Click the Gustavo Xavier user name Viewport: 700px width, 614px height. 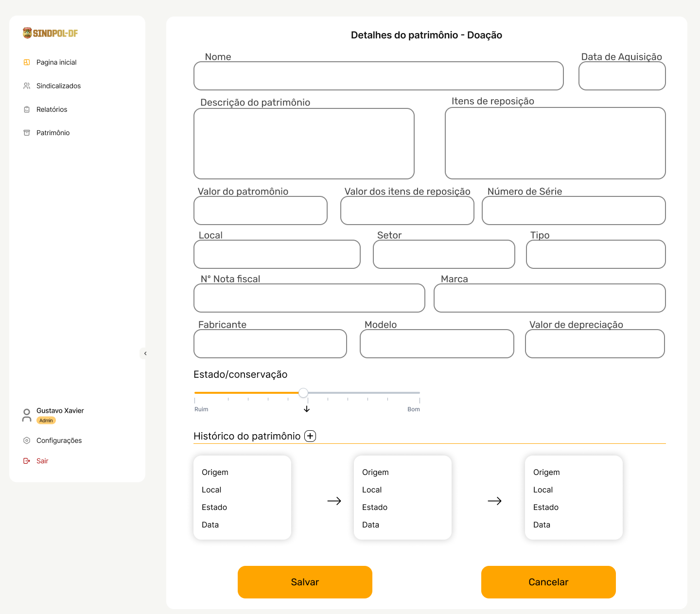click(60, 411)
